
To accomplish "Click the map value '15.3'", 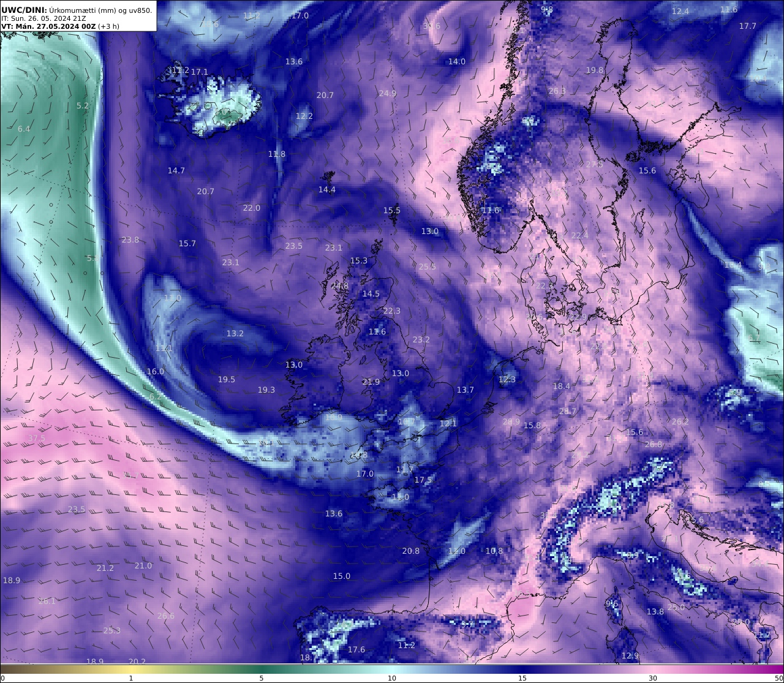I will click(359, 260).
